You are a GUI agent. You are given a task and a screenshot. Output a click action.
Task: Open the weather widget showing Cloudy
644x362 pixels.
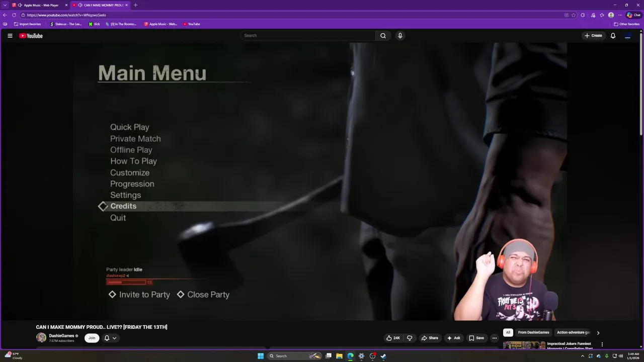pos(13,356)
